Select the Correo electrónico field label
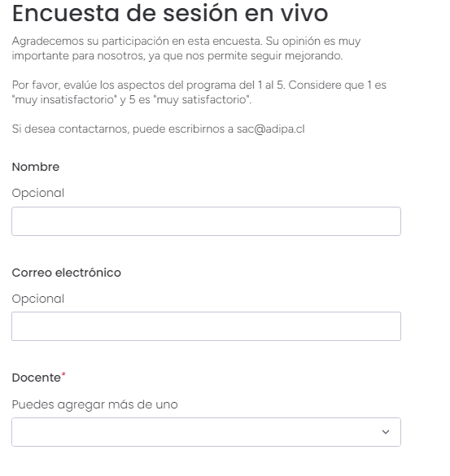The height and width of the screenshot is (476, 450). tap(67, 273)
